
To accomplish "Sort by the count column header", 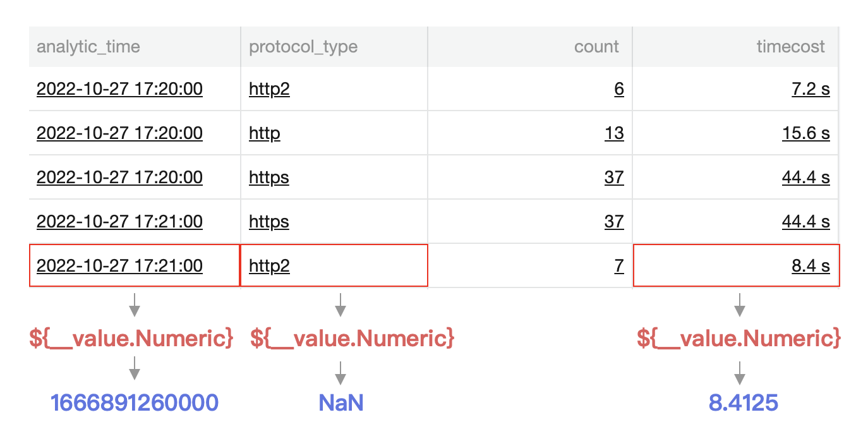I will click(x=596, y=47).
